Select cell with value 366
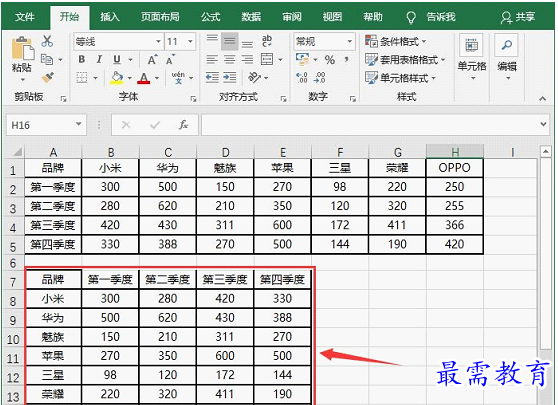 coord(454,225)
